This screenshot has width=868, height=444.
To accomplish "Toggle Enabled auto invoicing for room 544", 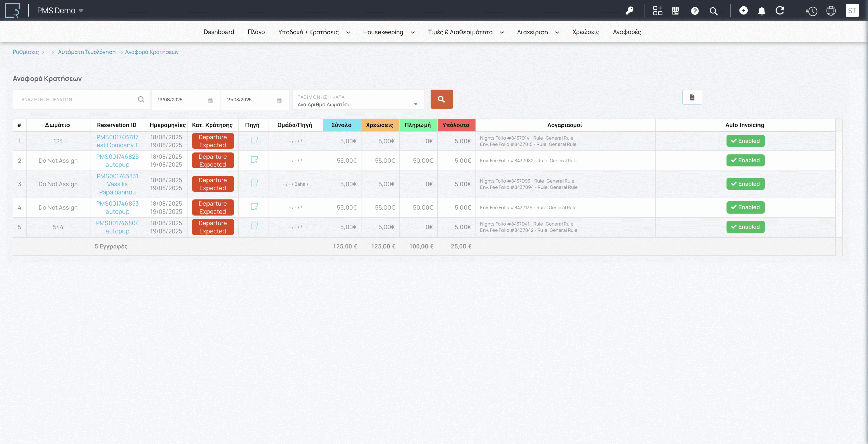I will [x=745, y=227].
